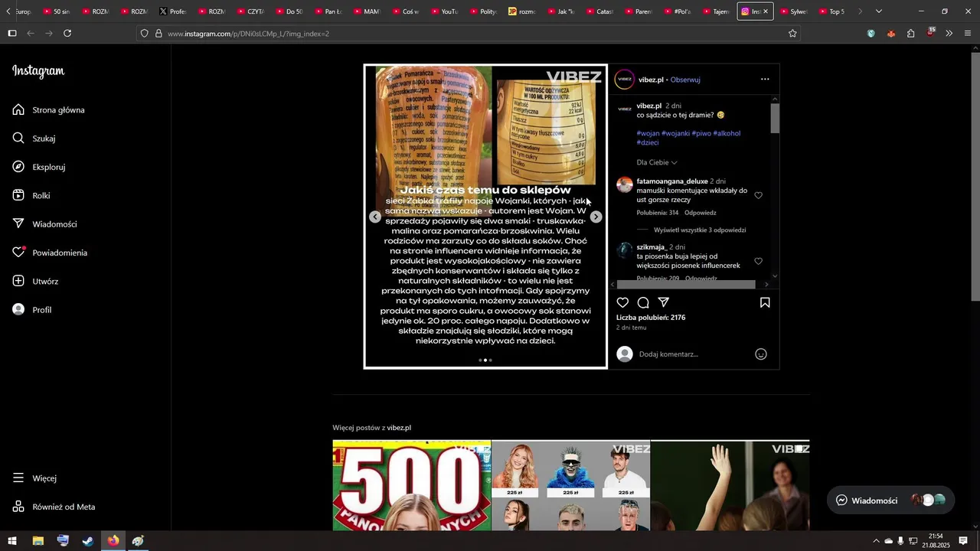Open File Explorer from the taskbar

pos(38,541)
